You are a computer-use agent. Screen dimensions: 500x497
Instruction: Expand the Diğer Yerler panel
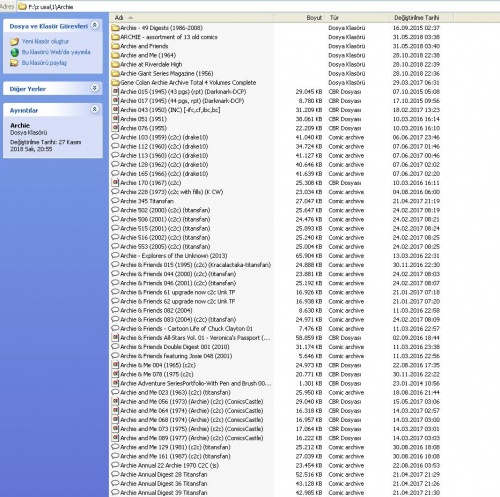point(95,88)
